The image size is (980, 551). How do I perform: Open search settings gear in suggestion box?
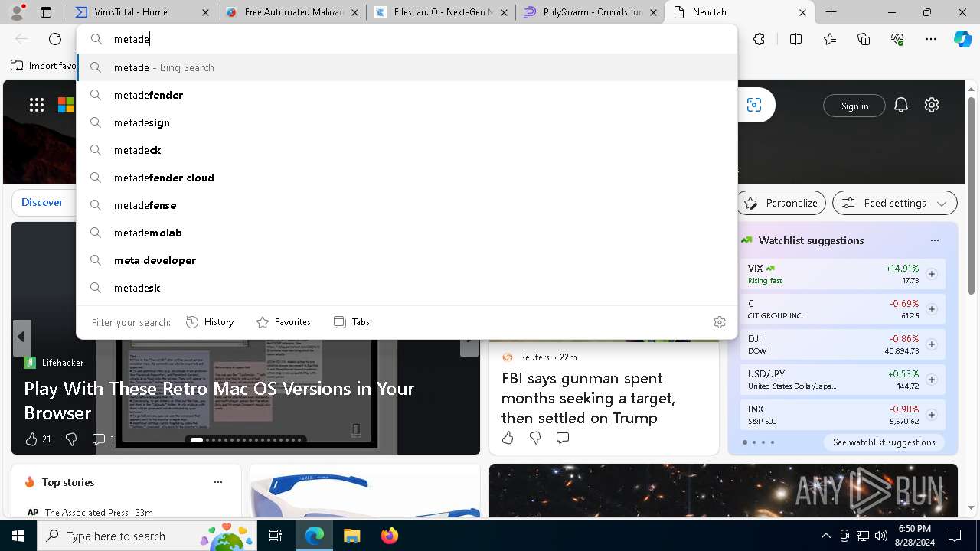tap(719, 322)
